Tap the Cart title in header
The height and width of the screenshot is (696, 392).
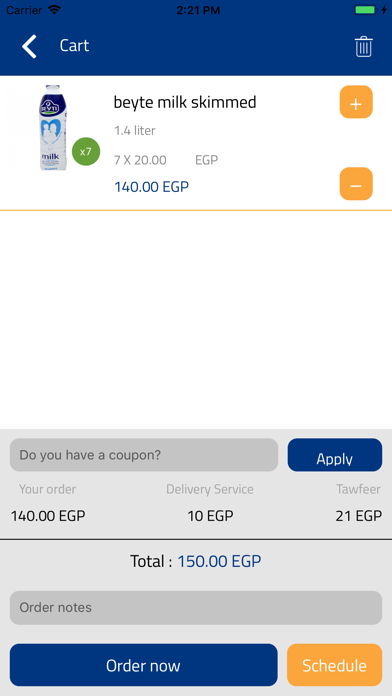[x=75, y=46]
